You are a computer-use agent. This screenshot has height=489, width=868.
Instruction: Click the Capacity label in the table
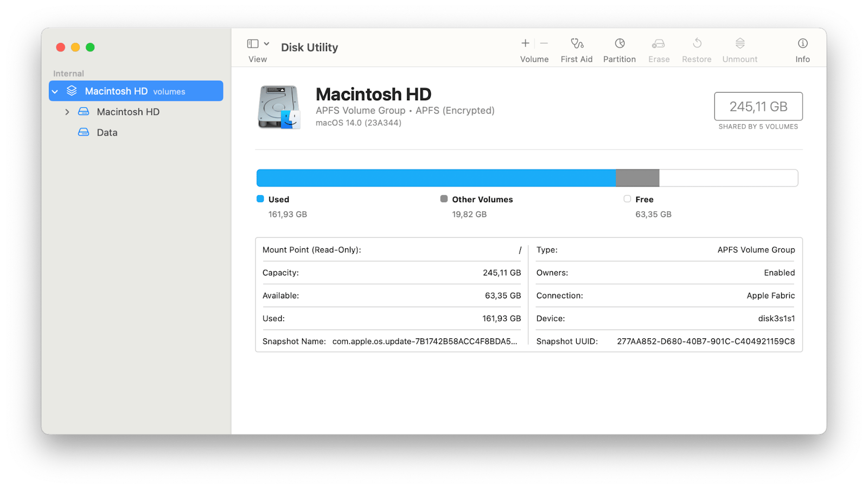[x=280, y=273]
